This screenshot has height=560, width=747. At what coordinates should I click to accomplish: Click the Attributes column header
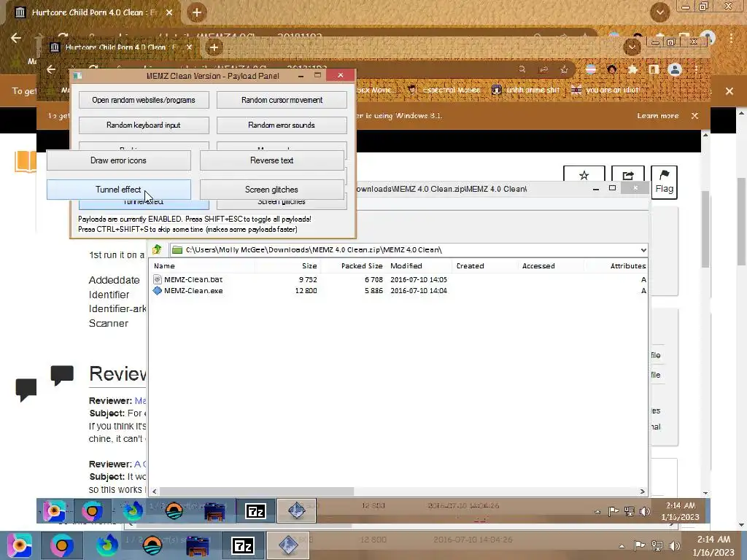[x=628, y=265]
